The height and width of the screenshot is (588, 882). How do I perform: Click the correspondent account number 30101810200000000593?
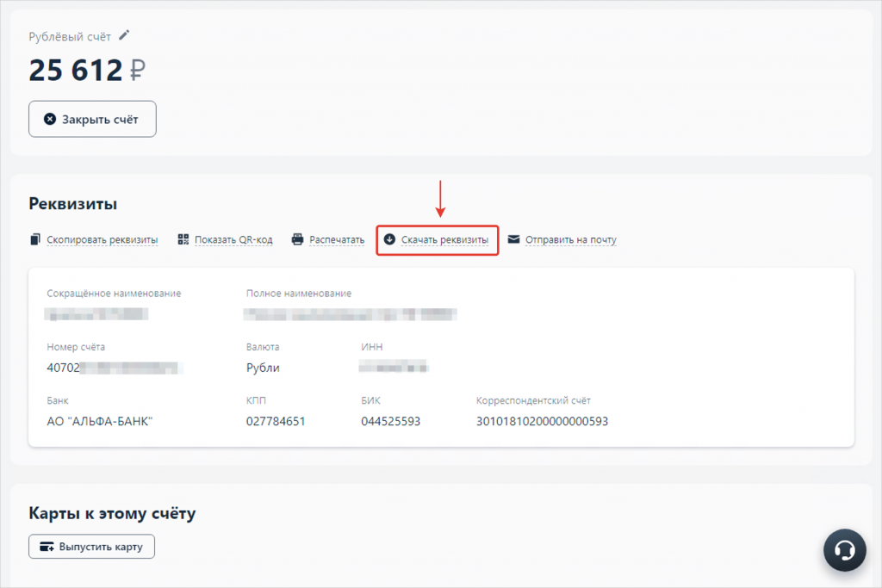[542, 422]
